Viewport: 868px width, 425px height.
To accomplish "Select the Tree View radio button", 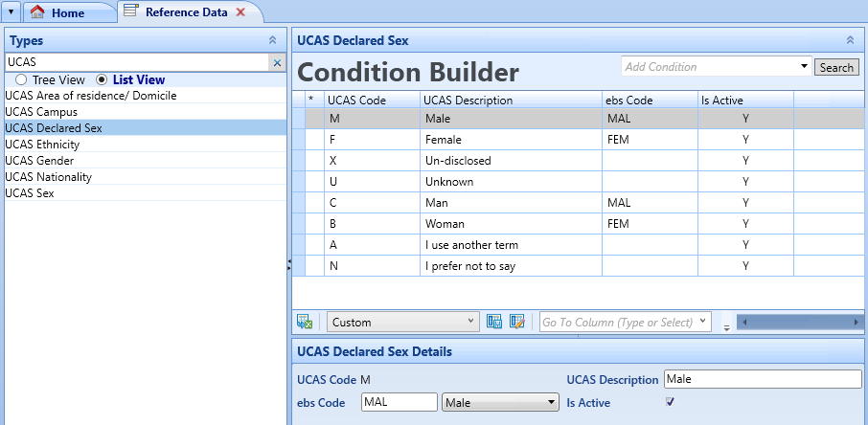I will (x=21, y=79).
